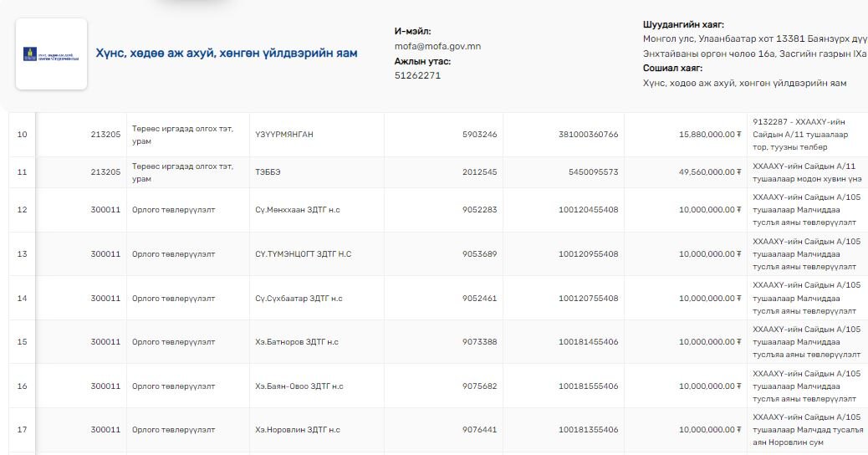Open the ministry name heading link
Image resolution: width=868 pixels, height=455 pixels.
226,54
